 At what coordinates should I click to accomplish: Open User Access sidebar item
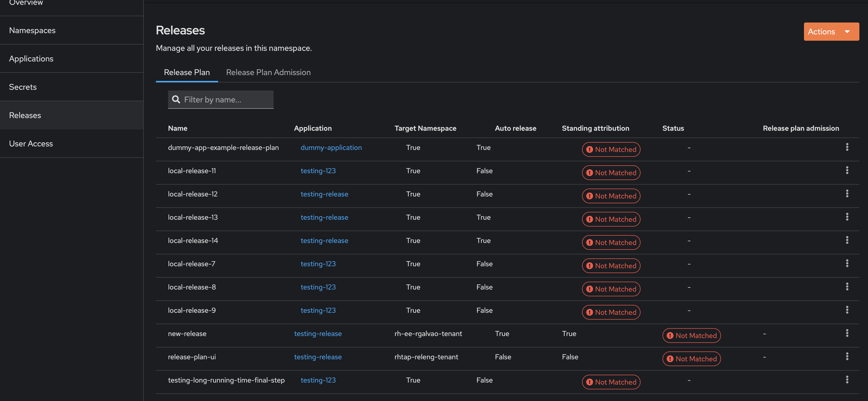click(x=31, y=143)
